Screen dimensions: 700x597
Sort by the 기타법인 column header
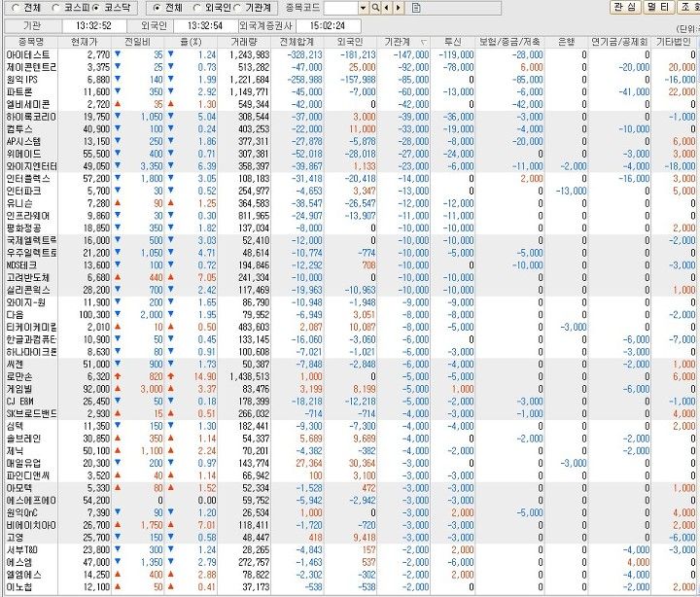coord(673,42)
